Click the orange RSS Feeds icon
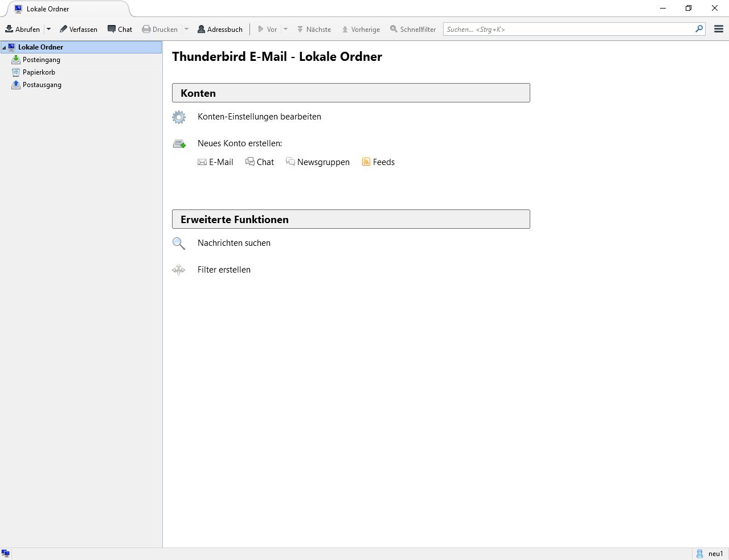 (x=366, y=162)
